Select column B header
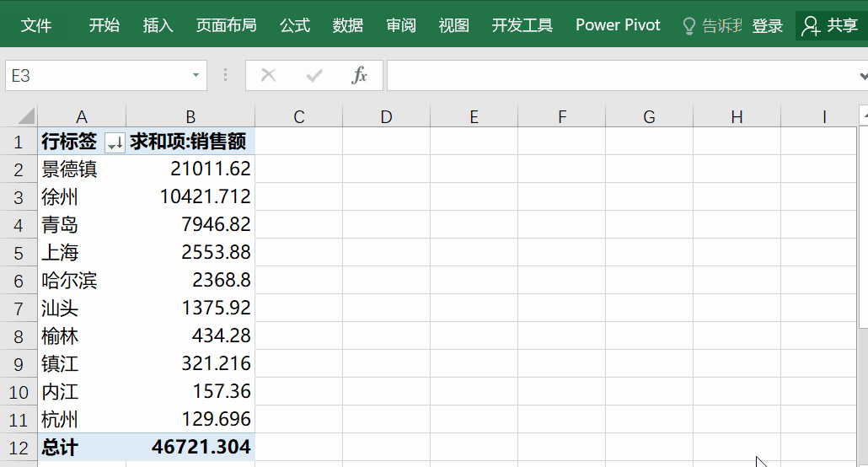Viewport: 868px width, 467px height. [x=190, y=116]
